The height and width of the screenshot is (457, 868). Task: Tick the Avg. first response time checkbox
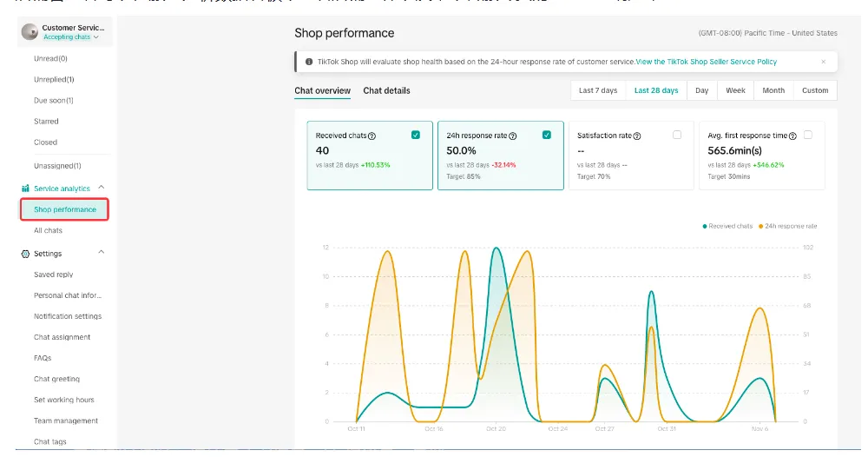click(x=808, y=135)
